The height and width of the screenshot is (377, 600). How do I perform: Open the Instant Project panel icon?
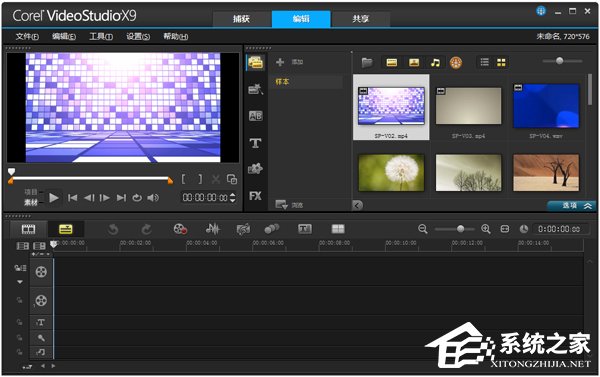click(256, 90)
